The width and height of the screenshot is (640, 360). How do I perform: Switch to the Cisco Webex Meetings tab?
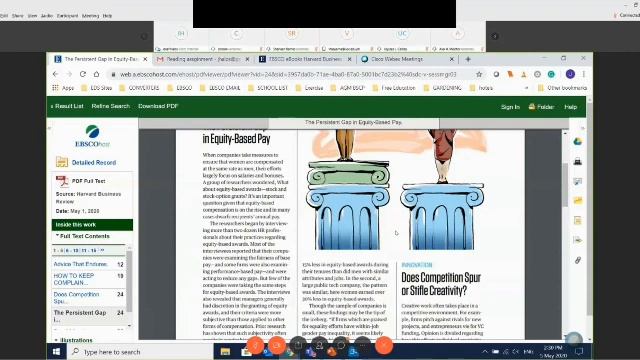click(x=407, y=59)
